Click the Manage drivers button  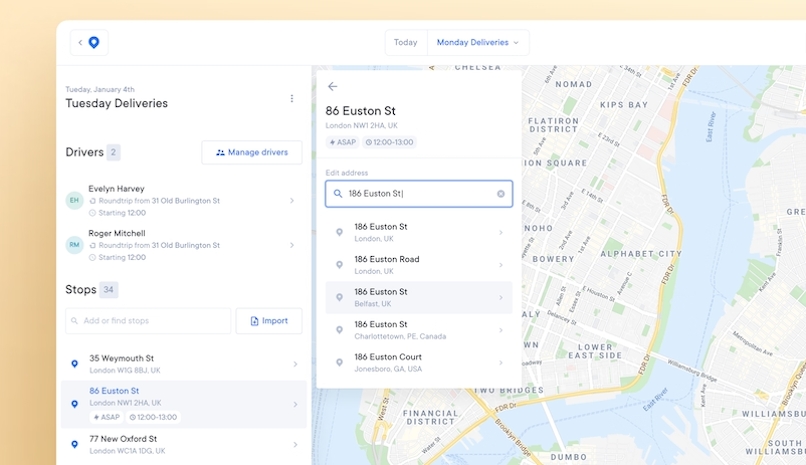point(252,153)
